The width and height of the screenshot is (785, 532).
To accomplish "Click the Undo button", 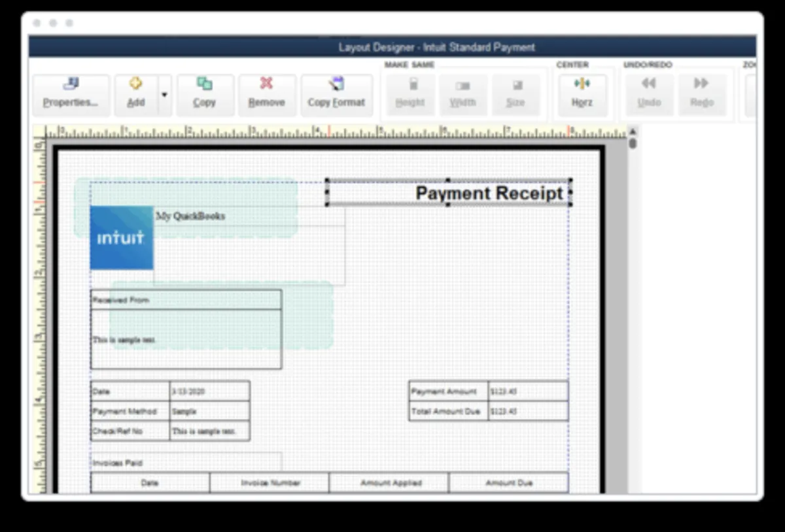I will click(649, 95).
